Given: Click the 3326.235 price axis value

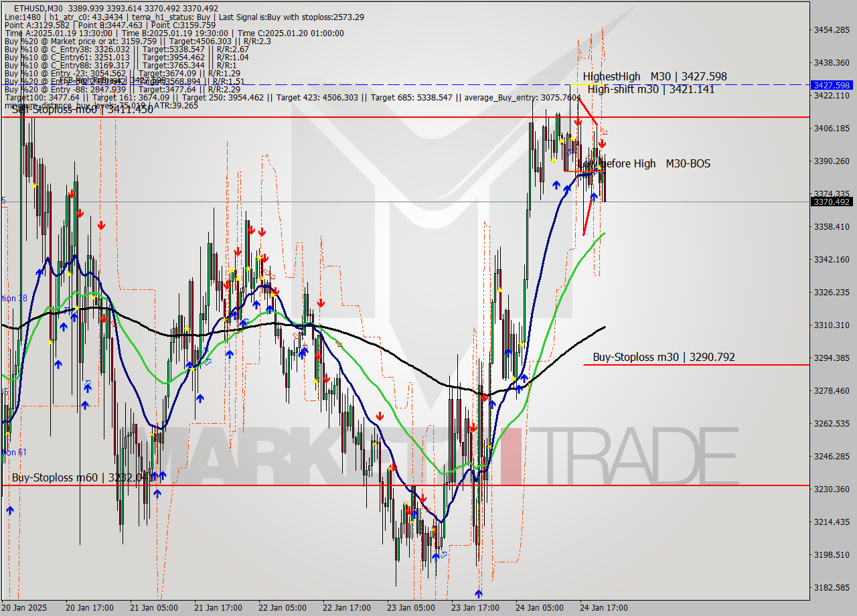Looking at the screenshot, I should tap(831, 292).
